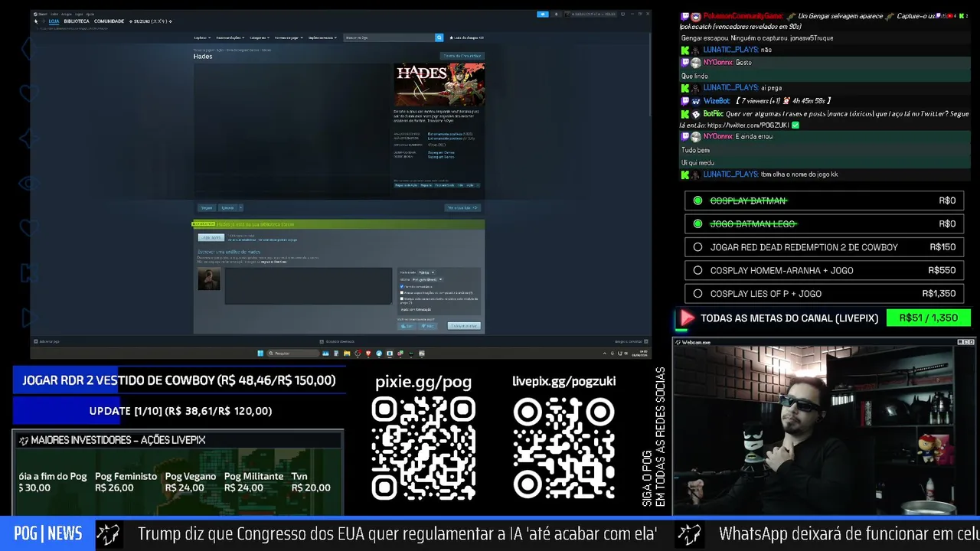
Task: Expand the Explorar store menu
Action: 202,37
